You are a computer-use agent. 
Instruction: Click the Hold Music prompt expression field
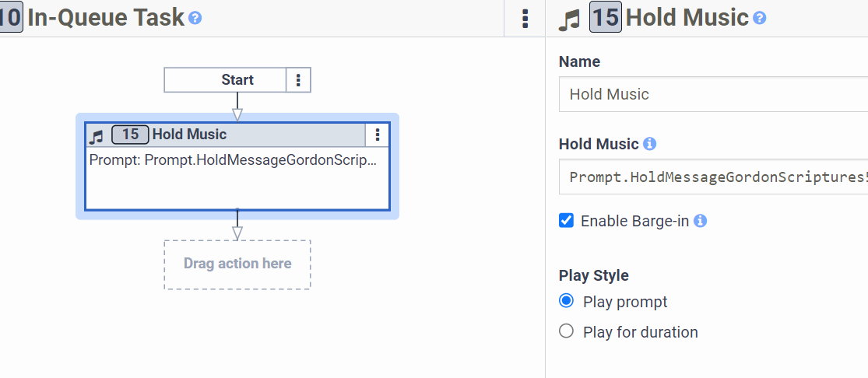coord(712,177)
